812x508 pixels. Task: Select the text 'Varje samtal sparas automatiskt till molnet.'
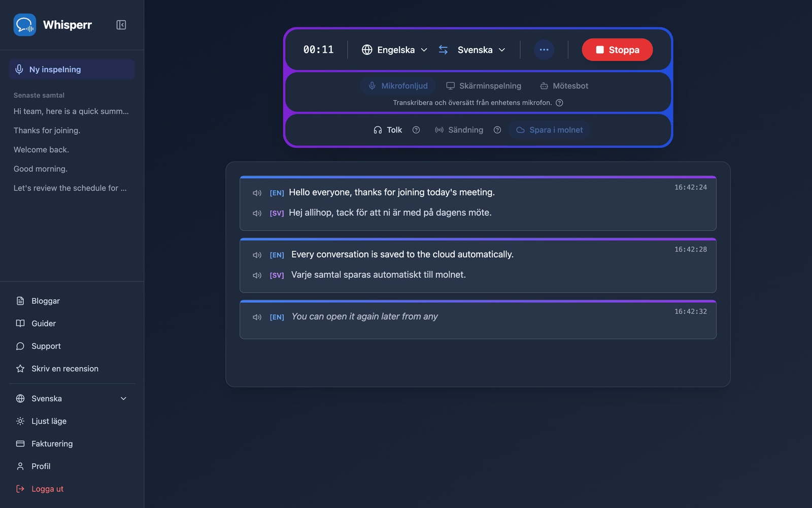pos(379,275)
